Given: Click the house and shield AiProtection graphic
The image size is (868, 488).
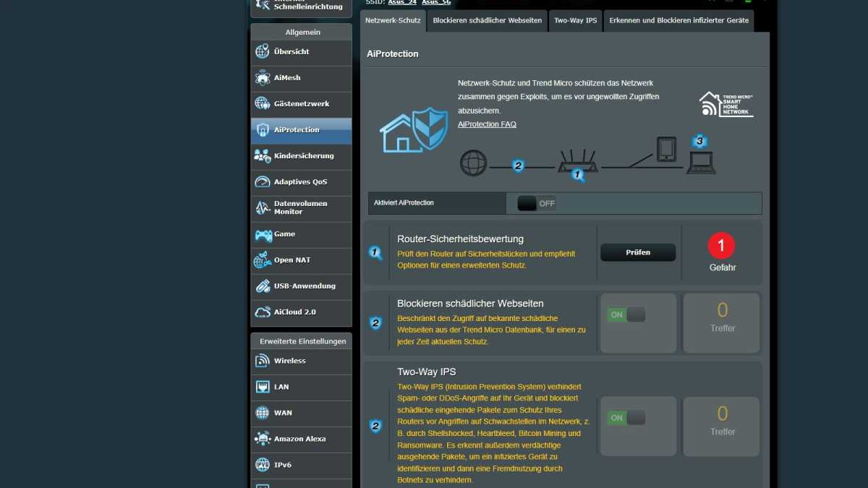Looking at the screenshot, I should click(x=414, y=129).
